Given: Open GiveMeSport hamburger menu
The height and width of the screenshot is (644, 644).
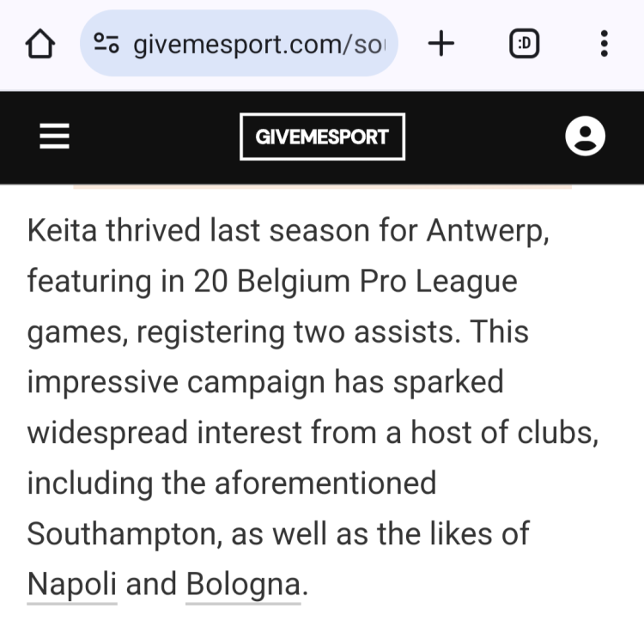Looking at the screenshot, I should click(54, 137).
